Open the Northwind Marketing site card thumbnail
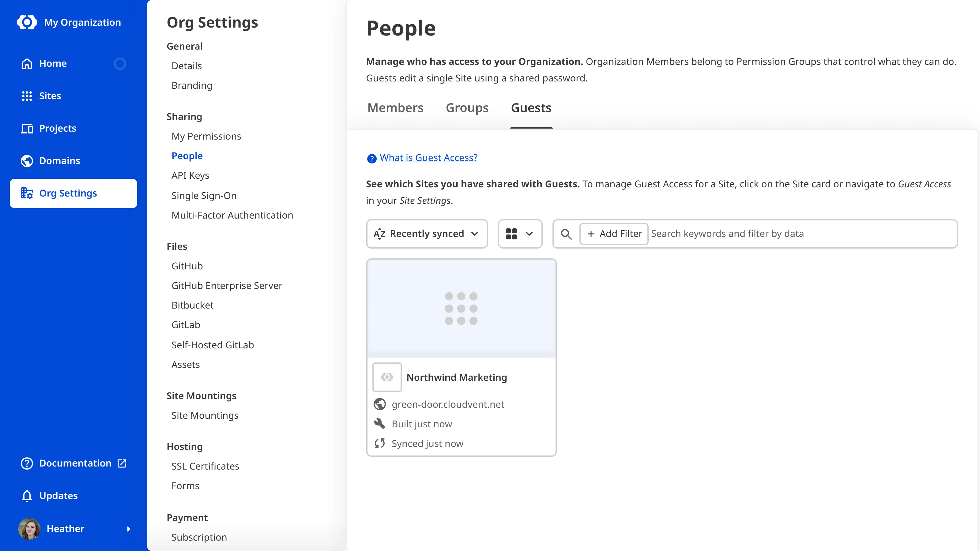Viewport: 980px width, 551px height. (461, 308)
